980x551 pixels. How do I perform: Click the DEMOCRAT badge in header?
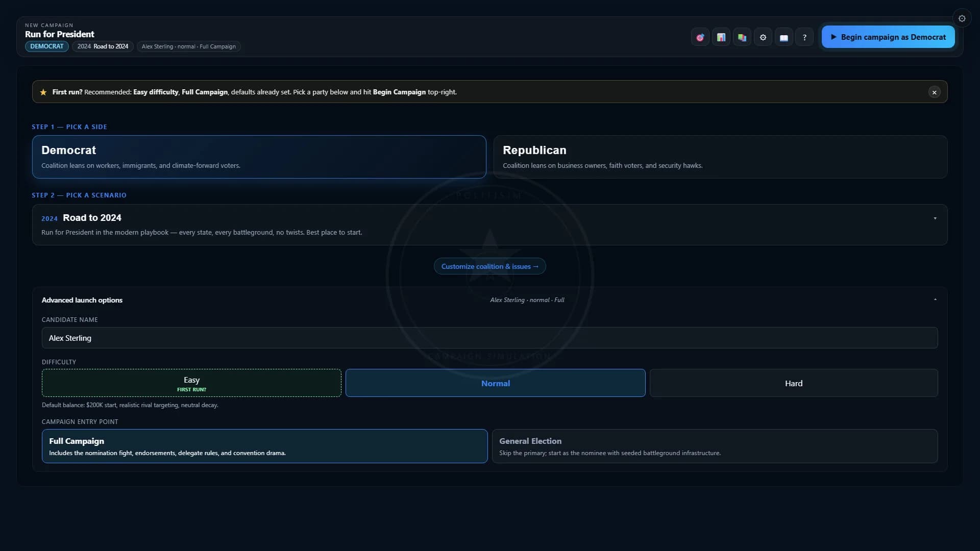(47, 46)
